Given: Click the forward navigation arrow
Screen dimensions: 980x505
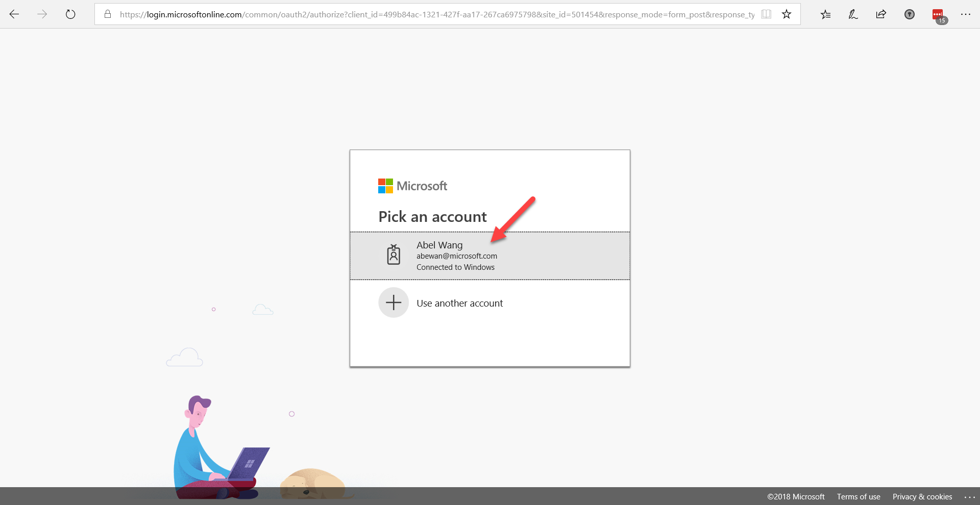Looking at the screenshot, I should (x=42, y=14).
